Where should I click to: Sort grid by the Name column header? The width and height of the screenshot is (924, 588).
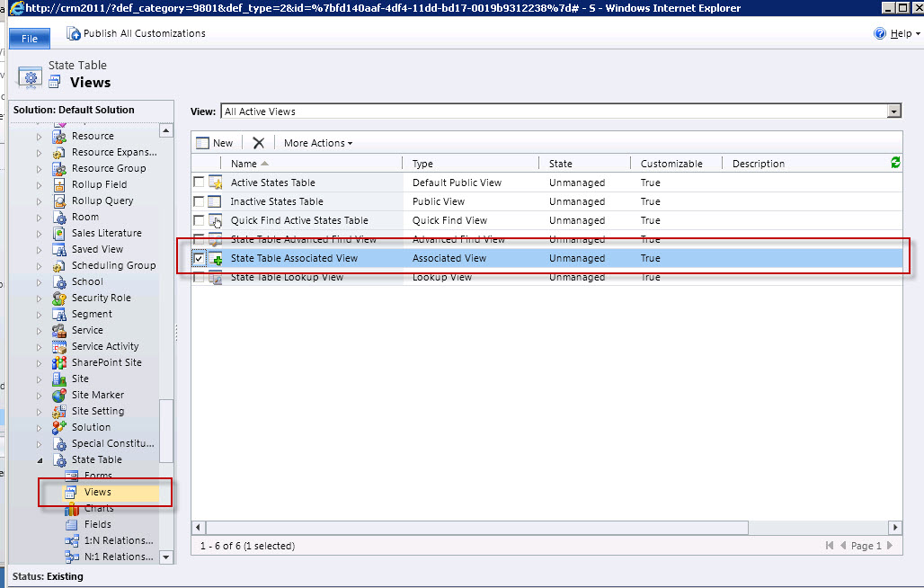click(x=244, y=164)
